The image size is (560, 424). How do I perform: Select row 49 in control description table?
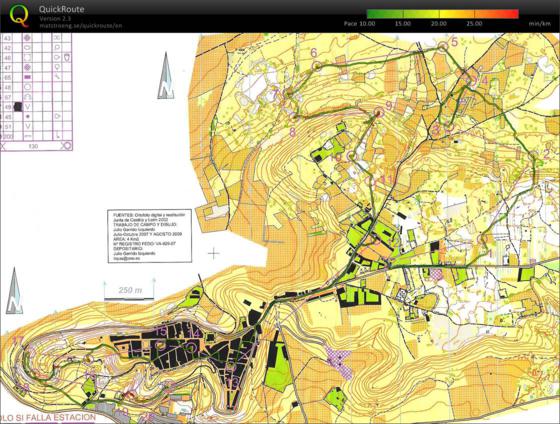click(36, 106)
